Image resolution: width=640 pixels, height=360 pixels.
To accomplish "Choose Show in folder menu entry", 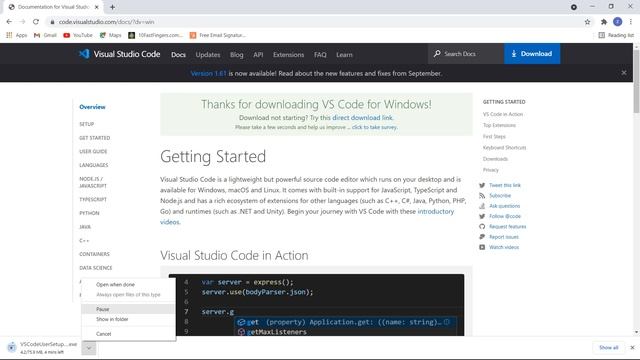I will tap(128, 319).
